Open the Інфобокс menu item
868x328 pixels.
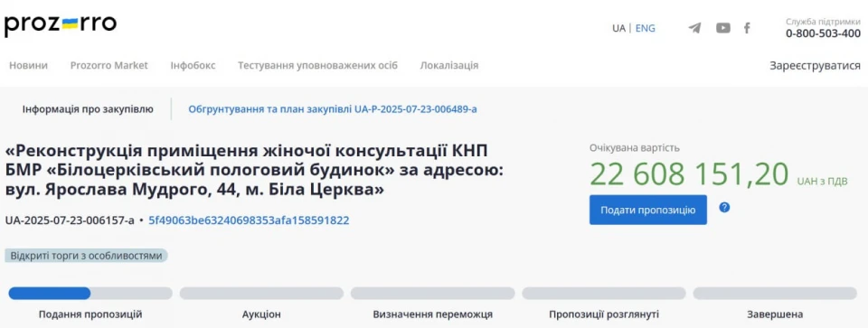tap(193, 65)
